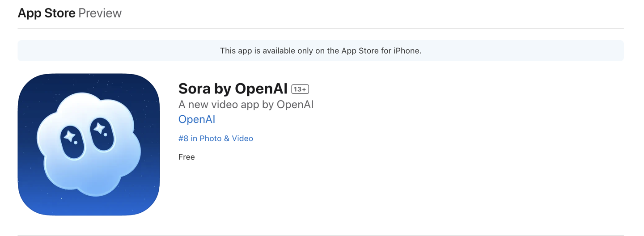Click the iPhone-only availability banner message
Screen dimensions: 644x236
pos(320,51)
